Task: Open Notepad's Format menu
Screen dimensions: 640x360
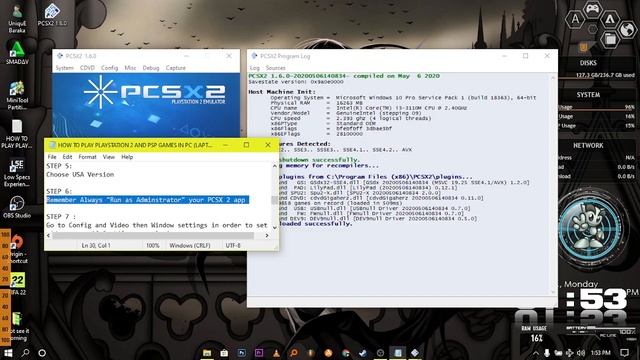Action: (x=87, y=157)
